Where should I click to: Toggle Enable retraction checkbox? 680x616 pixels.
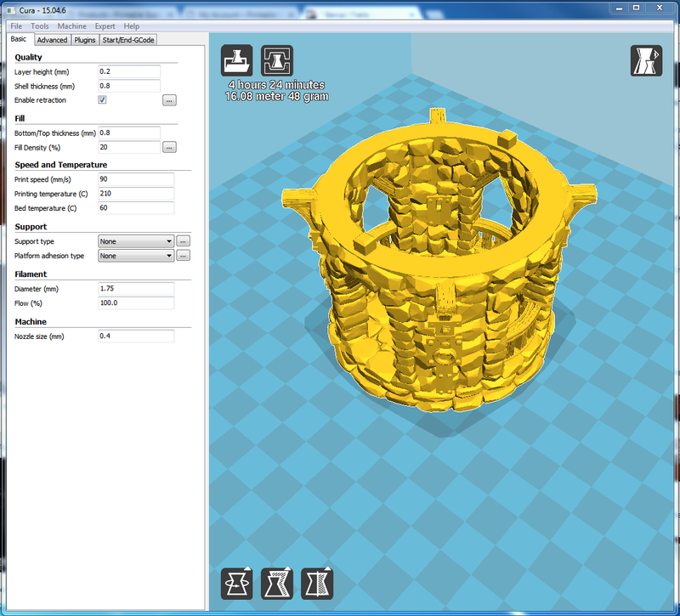click(x=102, y=99)
